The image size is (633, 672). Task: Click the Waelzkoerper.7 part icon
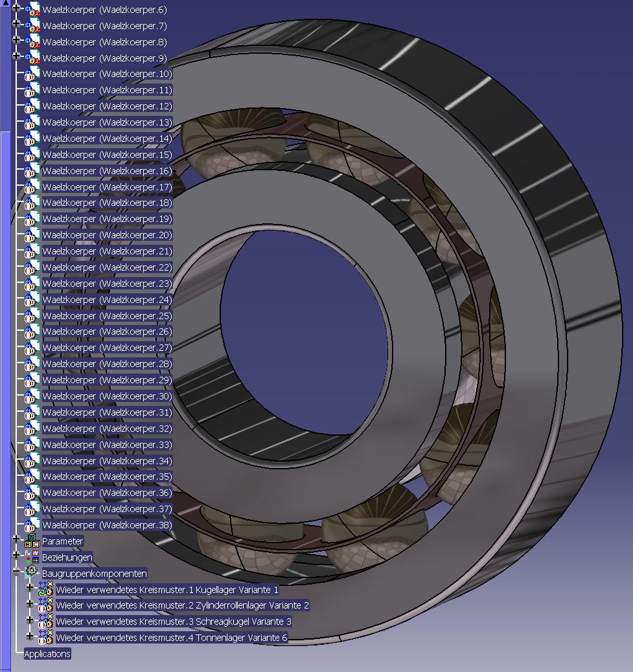(32, 26)
